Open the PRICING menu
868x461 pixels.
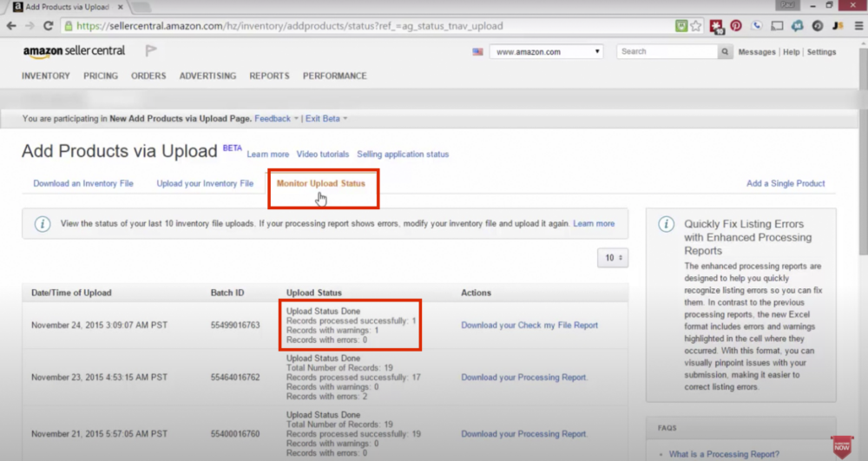[x=101, y=76]
